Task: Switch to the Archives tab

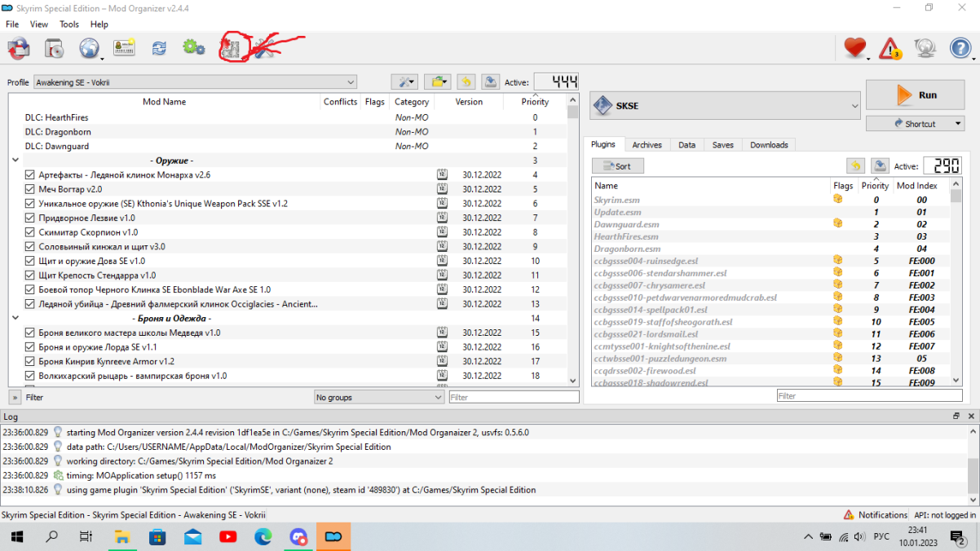Action: click(647, 145)
